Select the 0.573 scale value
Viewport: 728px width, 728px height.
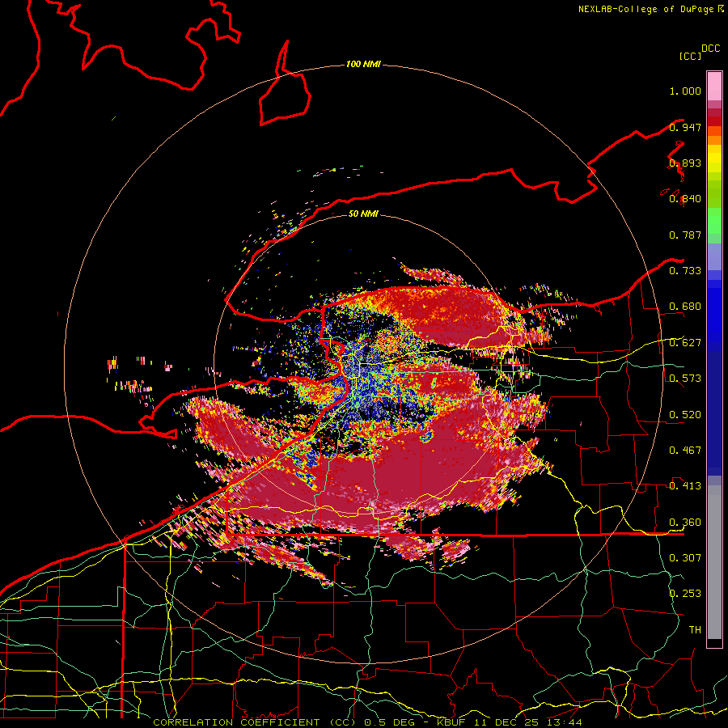click(x=685, y=379)
